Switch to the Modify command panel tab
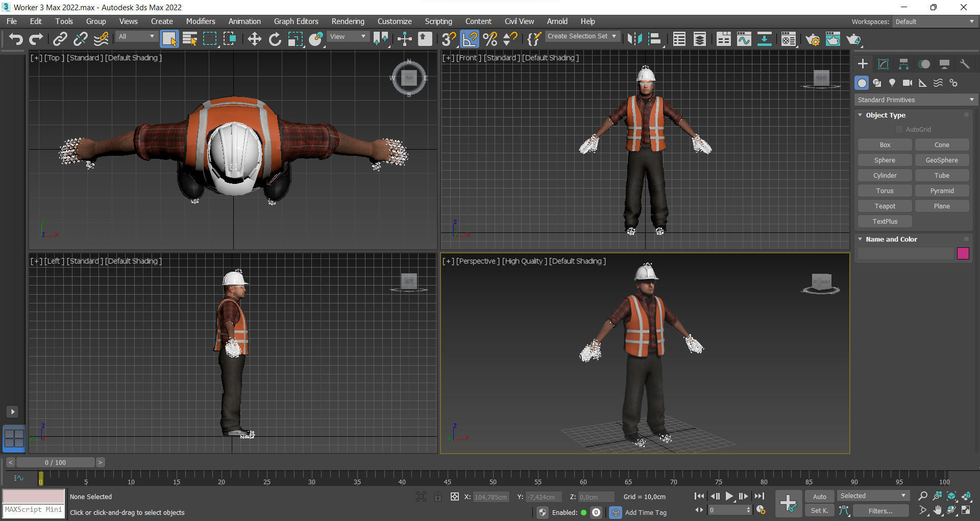The height and width of the screenshot is (521, 980). click(x=883, y=64)
